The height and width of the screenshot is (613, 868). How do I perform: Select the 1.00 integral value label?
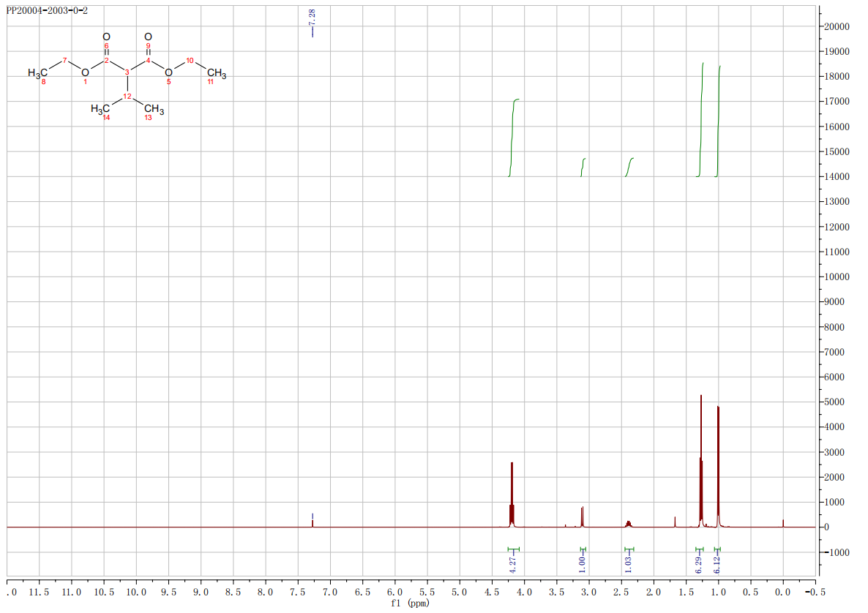click(x=583, y=564)
